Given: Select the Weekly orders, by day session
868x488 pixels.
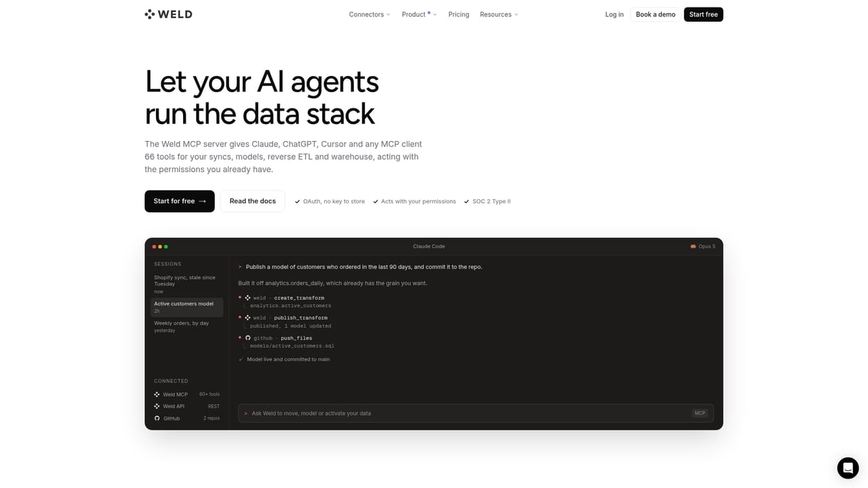Looking at the screenshot, I should (186, 327).
